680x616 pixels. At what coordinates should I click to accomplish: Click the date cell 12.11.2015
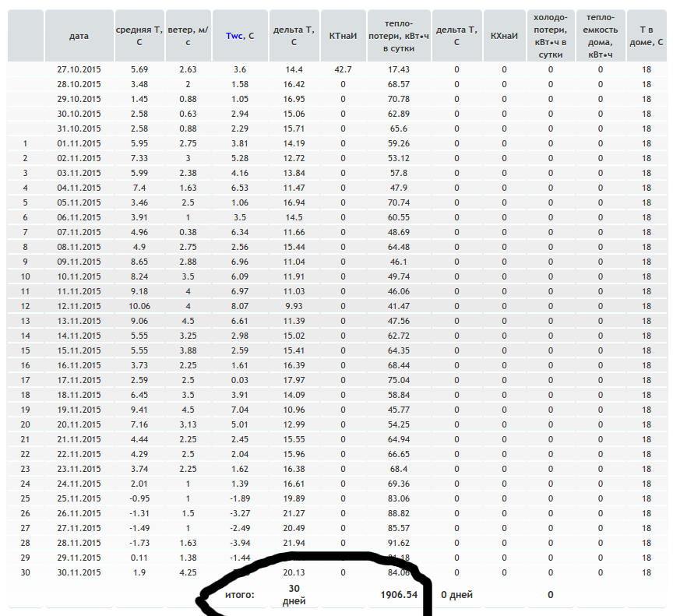tap(79, 306)
